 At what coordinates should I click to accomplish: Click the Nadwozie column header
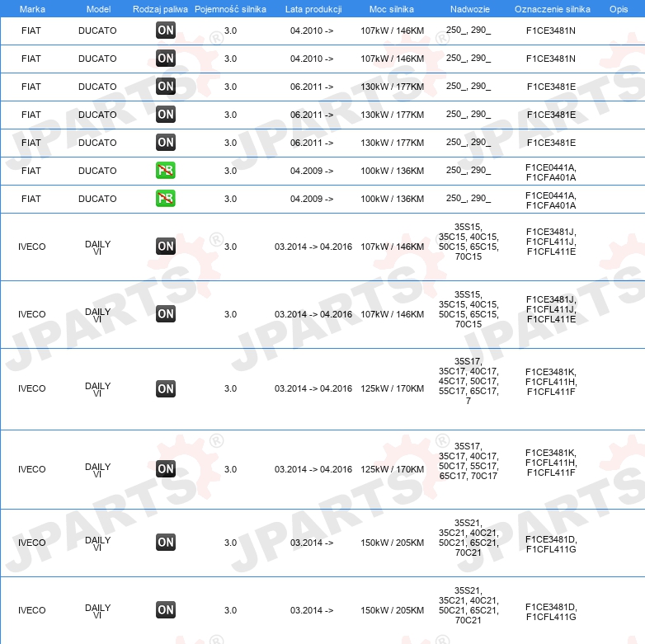(x=470, y=9)
